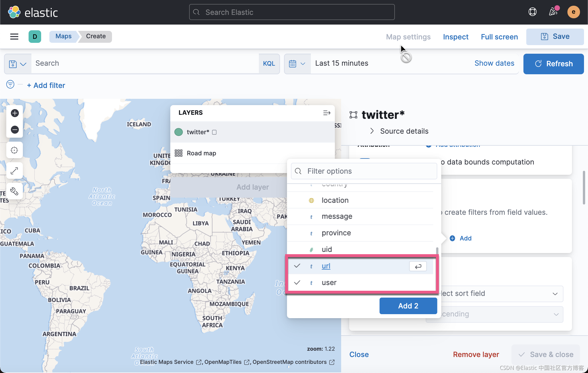Open the user avatar menu
The width and height of the screenshot is (588, 373).
coord(573,12)
